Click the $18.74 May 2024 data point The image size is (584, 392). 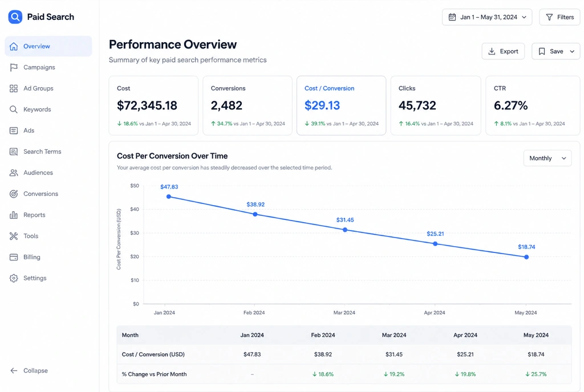(526, 257)
